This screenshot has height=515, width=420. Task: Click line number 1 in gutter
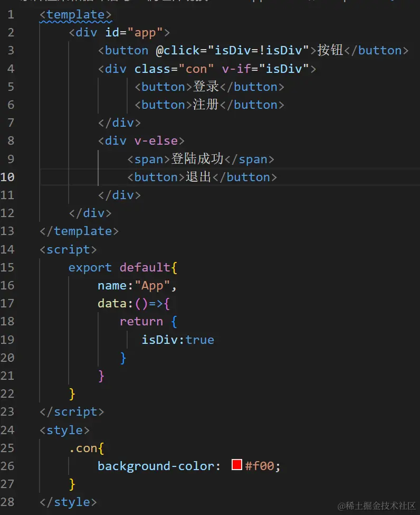click(x=11, y=14)
